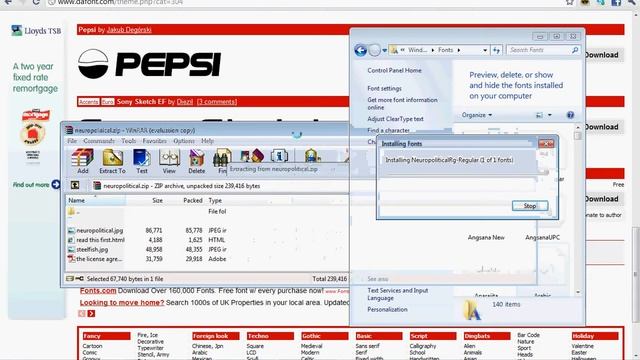The width and height of the screenshot is (640, 360).
Task: Click the Stop button in Installing Fonts dialog
Action: 530,206
